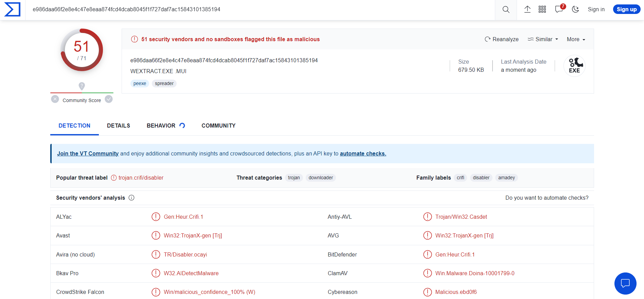Click the Reanalyze button

click(x=501, y=39)
